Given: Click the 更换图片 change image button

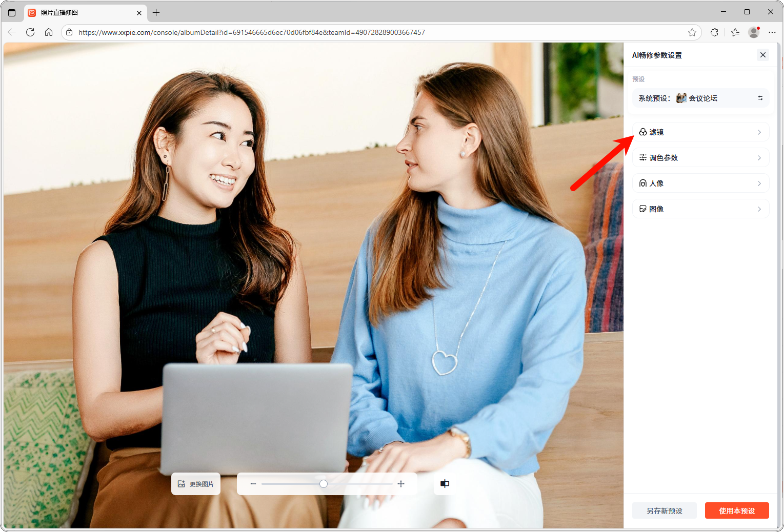Looking at the screenshot, I should (x=196, y=484).
